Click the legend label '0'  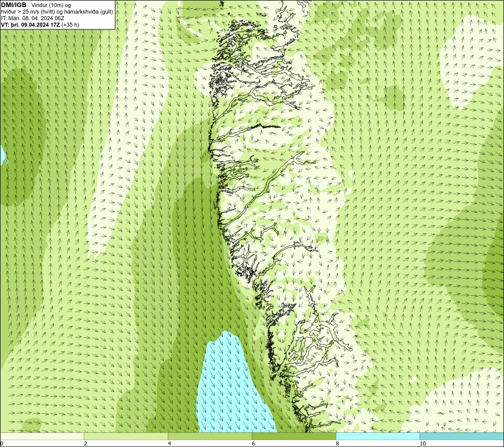[2, 443]
